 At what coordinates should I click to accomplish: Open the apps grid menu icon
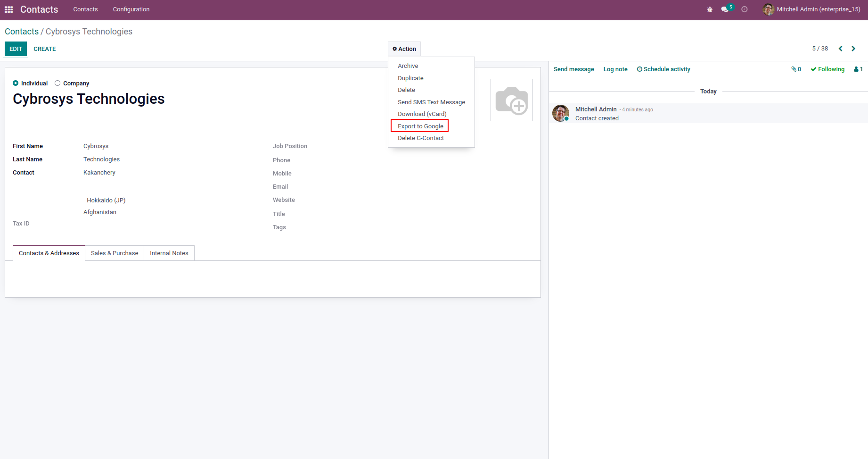click(x=8, y=9)
